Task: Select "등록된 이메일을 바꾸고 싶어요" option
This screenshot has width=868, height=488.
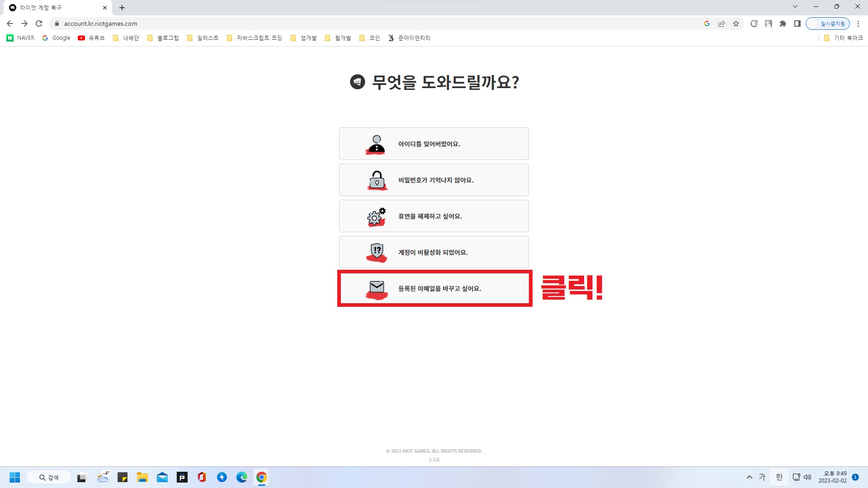Action: (x=439, y=288)
